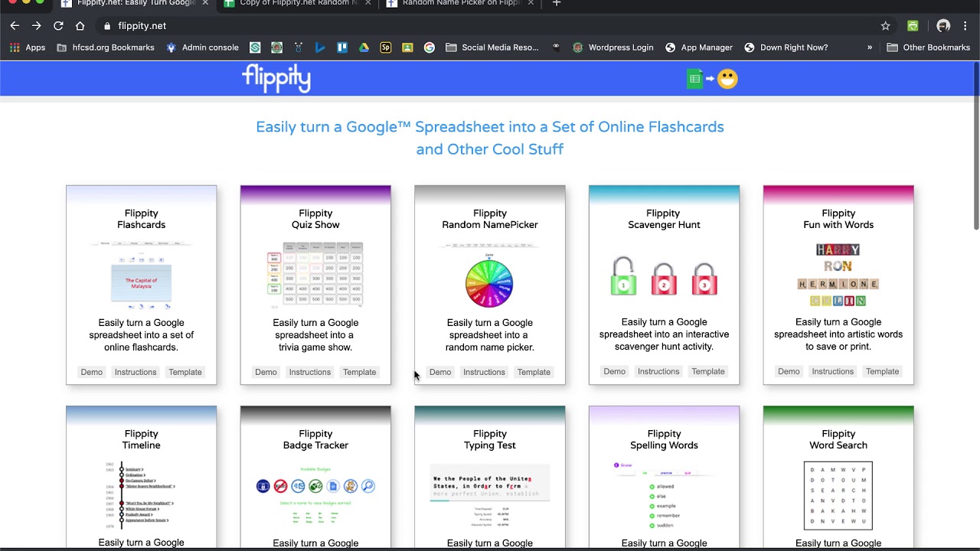Click the Badge Tracker badges thumbnail
Screen dimensions: 980x551
point(315,496)
